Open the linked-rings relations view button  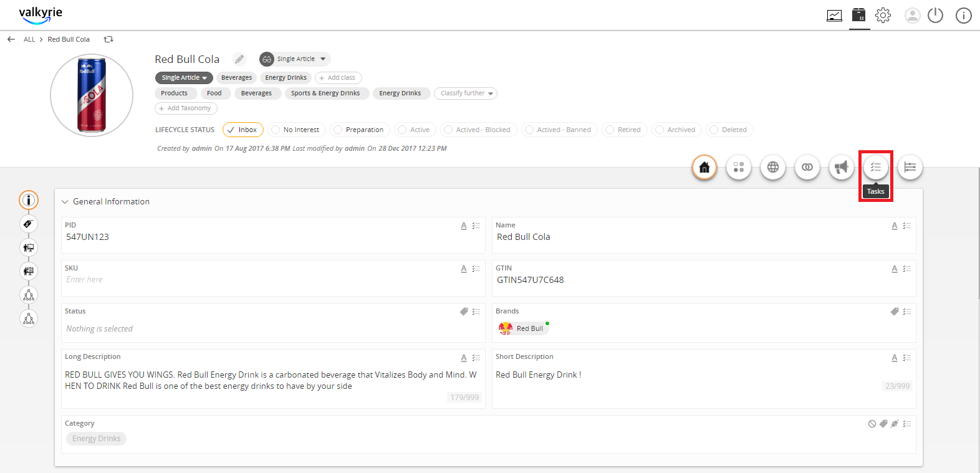pyautogui.click(x=807, y=167)
